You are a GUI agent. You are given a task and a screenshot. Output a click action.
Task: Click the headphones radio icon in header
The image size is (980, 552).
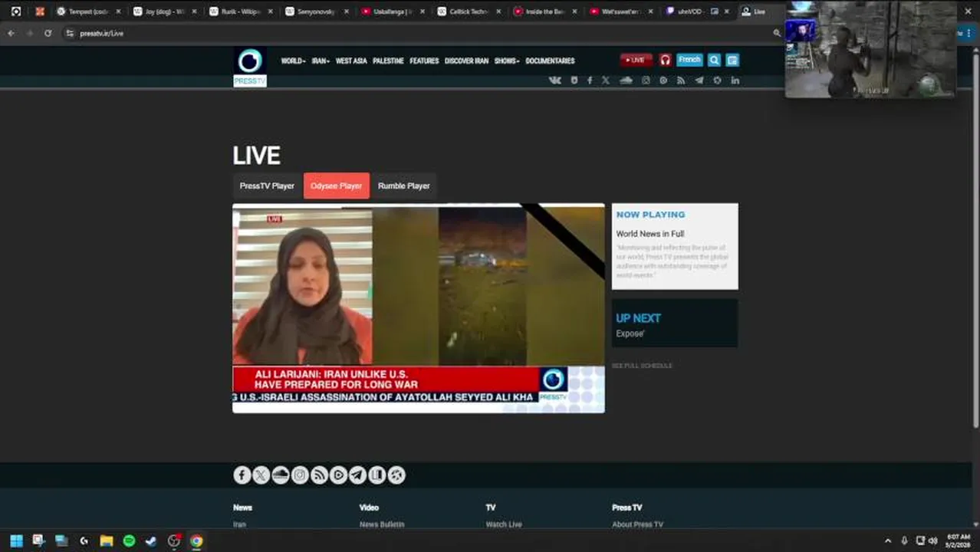(666, 60)
